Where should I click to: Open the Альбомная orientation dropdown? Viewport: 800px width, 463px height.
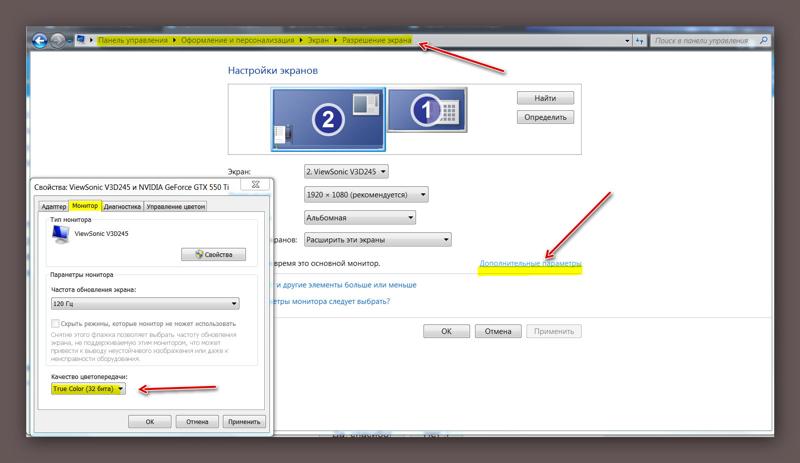(360, 217)
